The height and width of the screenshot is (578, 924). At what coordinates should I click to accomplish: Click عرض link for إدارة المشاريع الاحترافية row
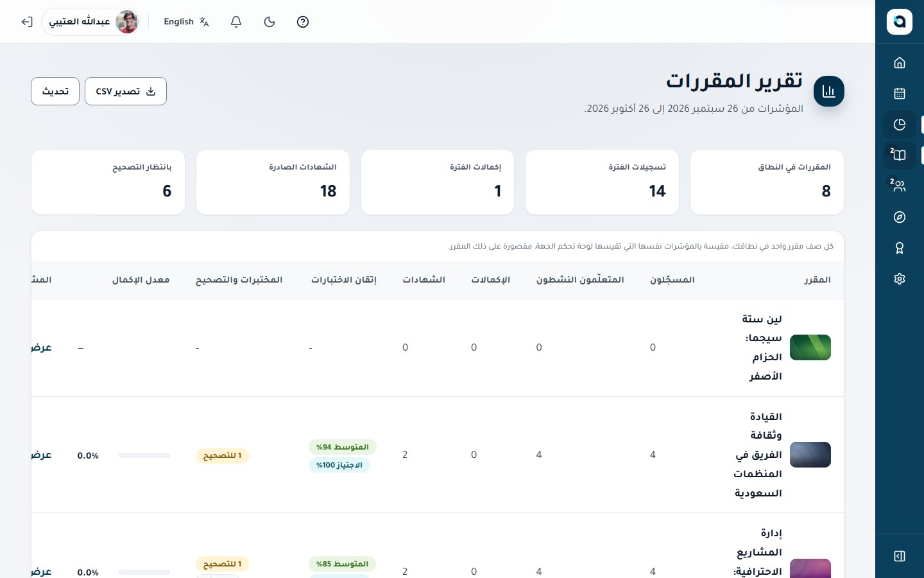coord(42,572)
